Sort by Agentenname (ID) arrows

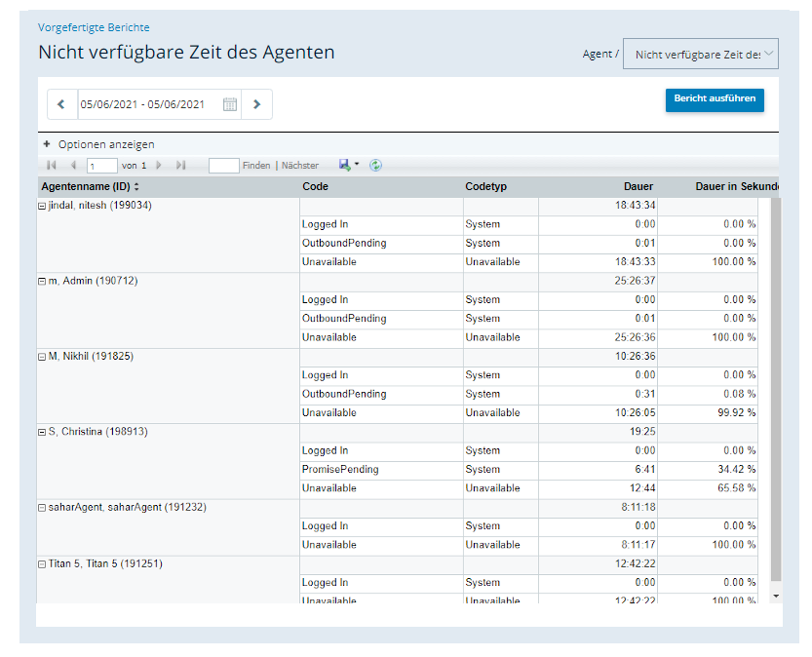136,186
